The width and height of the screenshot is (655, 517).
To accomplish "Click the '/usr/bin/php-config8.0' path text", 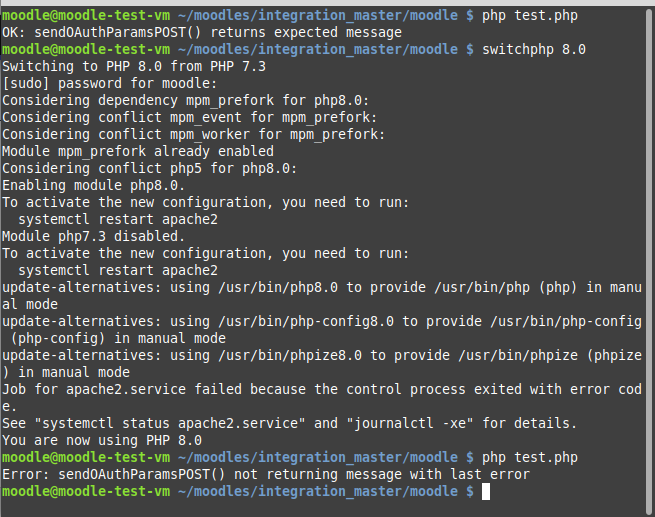I will (306, 322).
